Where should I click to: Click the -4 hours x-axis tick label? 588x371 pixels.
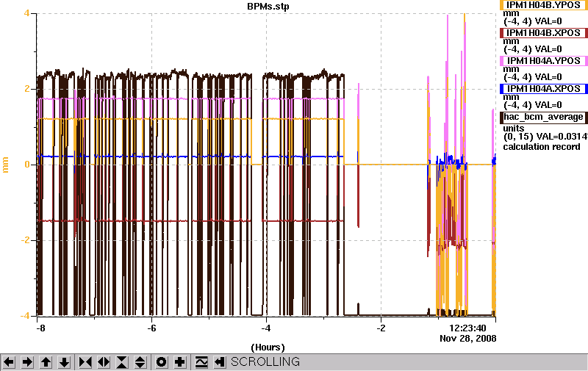click(x=266, y=328)
